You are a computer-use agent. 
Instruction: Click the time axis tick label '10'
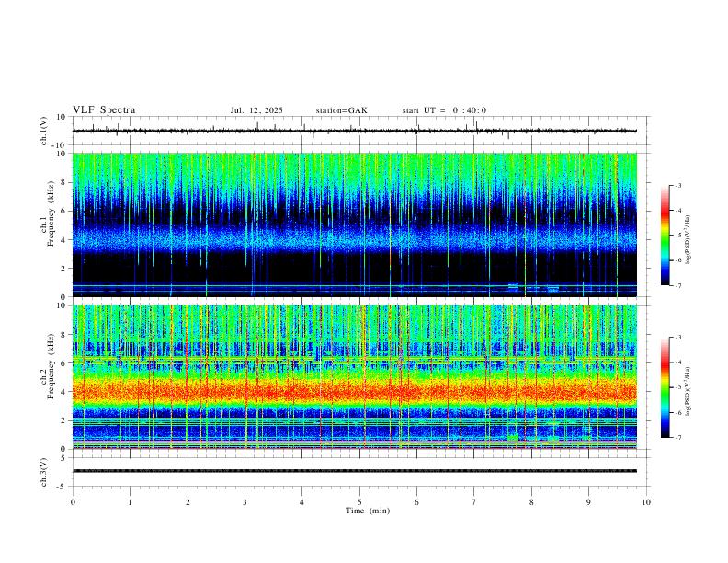(x=646, y=502)
